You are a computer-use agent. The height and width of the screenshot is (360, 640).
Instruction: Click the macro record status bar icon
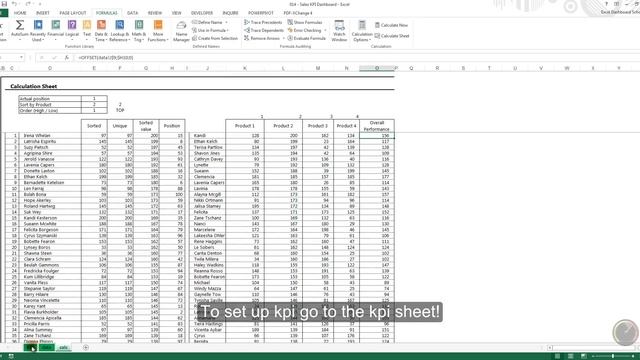11,356
